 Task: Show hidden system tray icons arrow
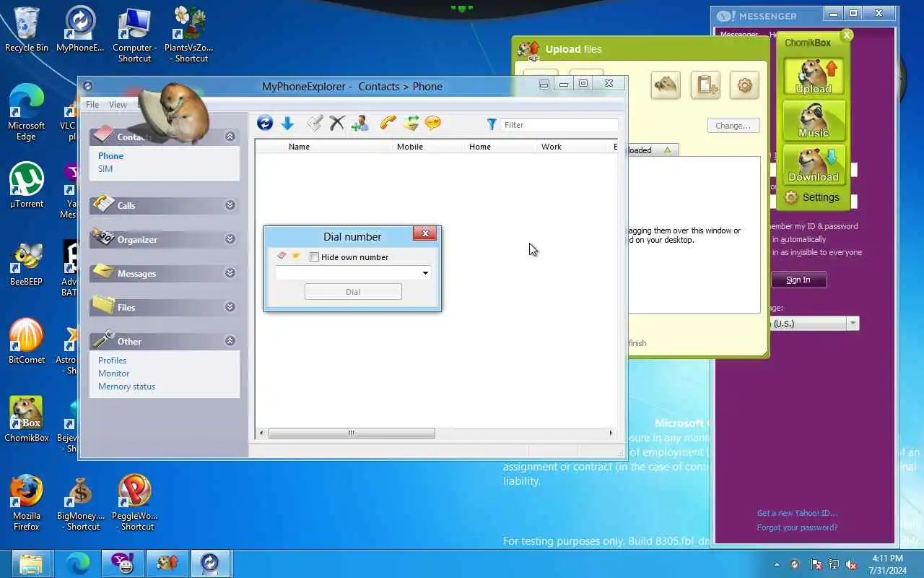(777, 564)
